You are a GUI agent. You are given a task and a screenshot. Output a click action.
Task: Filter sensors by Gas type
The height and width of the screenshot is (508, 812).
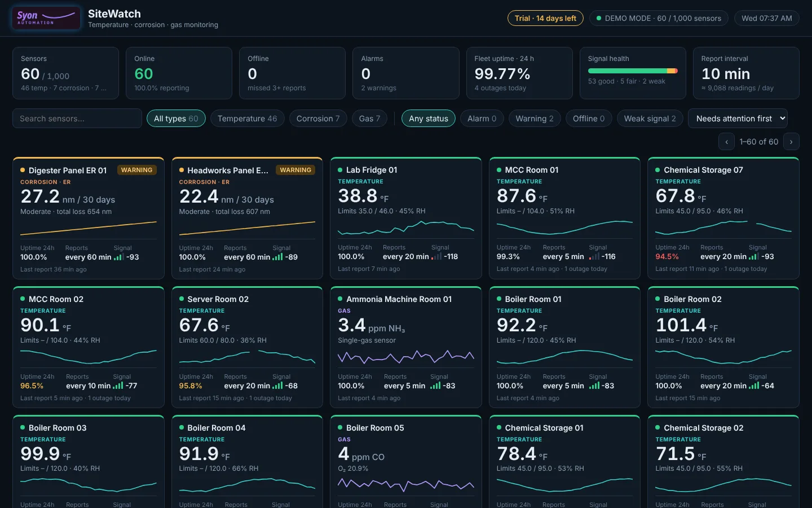[369, 119]
